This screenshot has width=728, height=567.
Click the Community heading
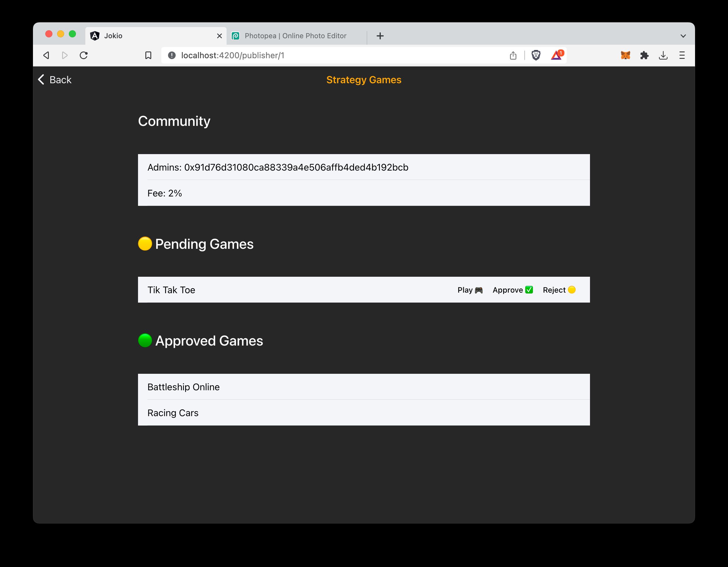pyautogui.click(x=174, y=121)
